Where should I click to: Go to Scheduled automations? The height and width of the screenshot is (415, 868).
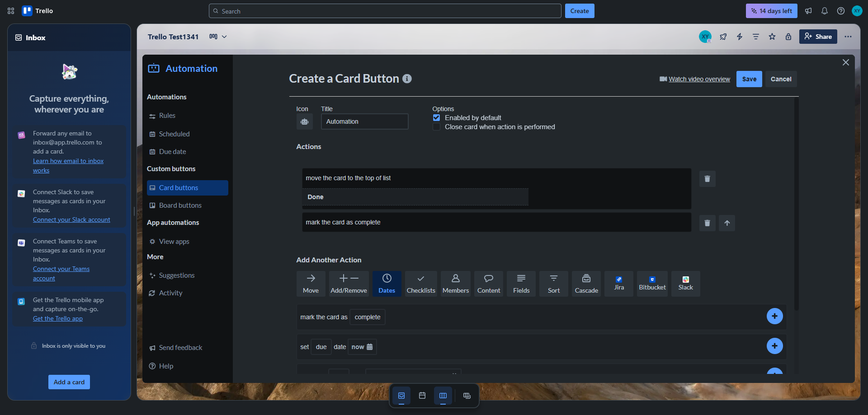(188, 134)
